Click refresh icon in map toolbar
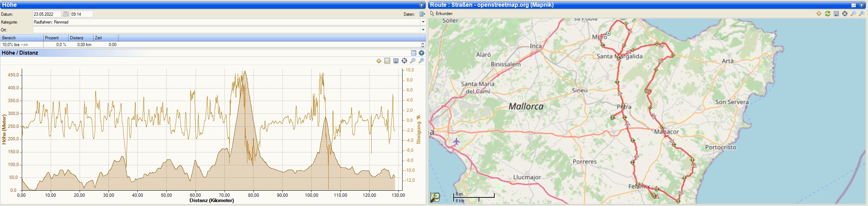Viewport: 868px width, 206px height. pos(827,14)
